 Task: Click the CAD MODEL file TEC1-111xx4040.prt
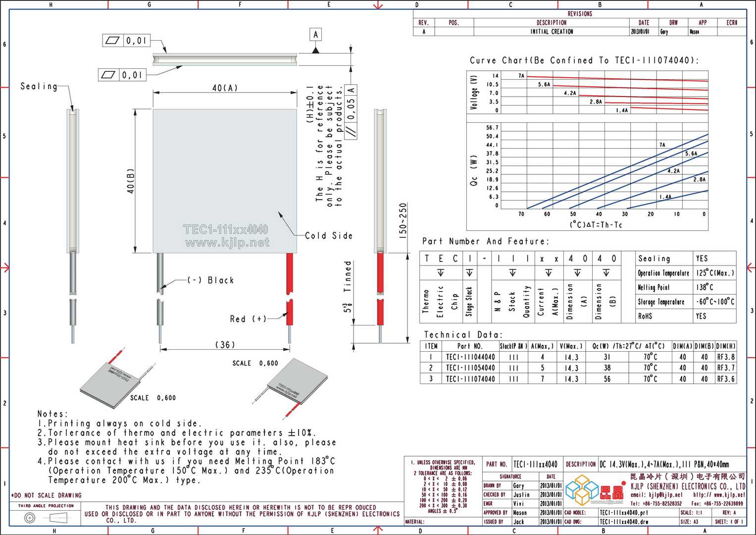point(623,513)
